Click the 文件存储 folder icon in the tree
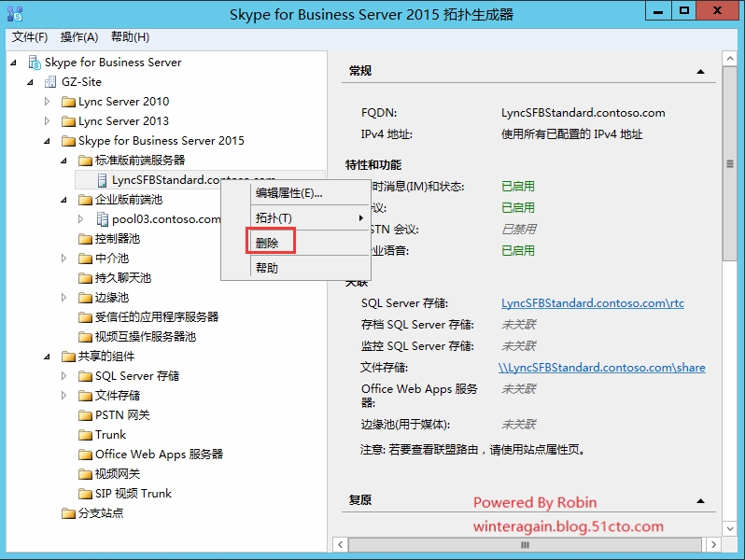The width and height of the screenshot is (745, 560). click(86, 396)
